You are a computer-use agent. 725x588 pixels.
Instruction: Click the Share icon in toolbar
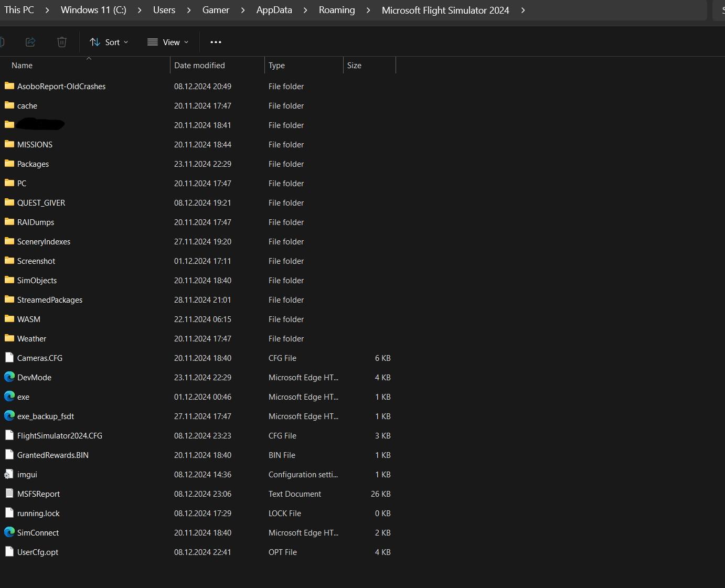point(30,42)
